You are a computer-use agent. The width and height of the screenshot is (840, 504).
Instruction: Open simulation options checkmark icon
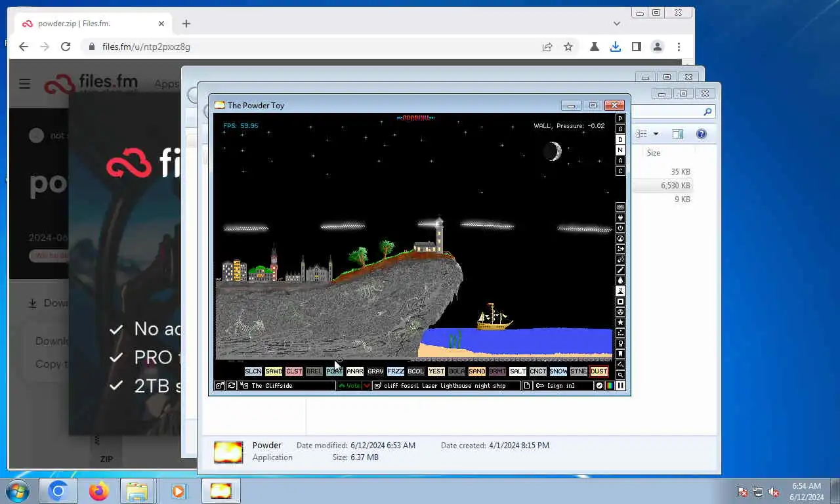click(x=599, y=386)
